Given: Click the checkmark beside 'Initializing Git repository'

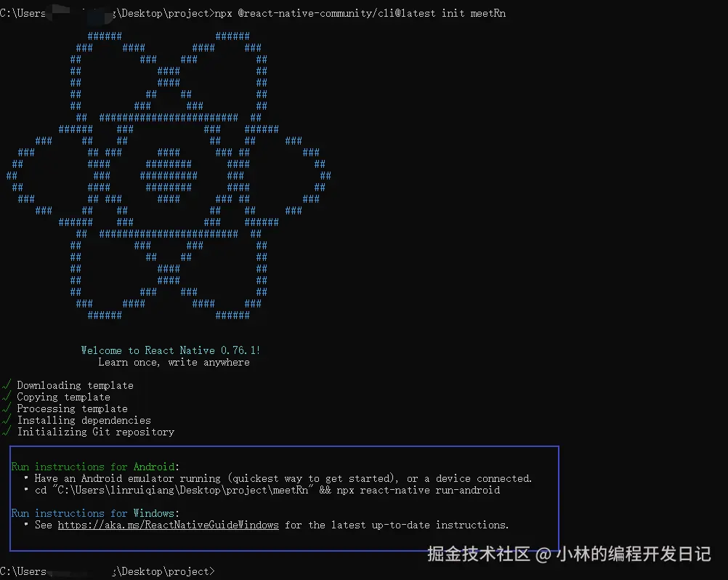Looking at the screenshot, I should [7, 432].
